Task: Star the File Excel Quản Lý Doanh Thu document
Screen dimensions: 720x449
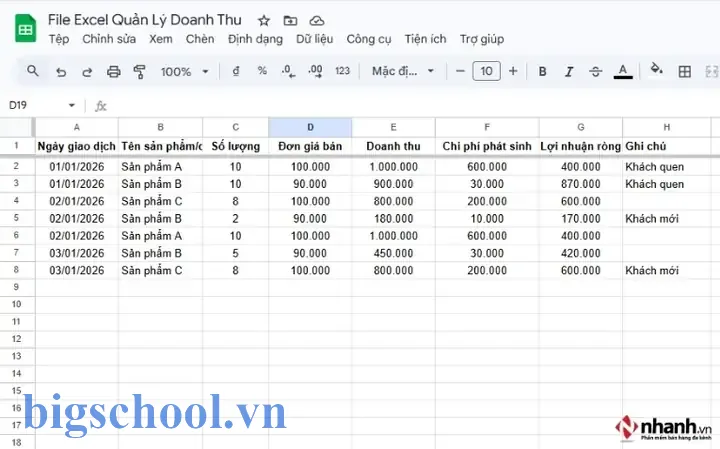Action: pyautogui.click(x=264, y=21)
